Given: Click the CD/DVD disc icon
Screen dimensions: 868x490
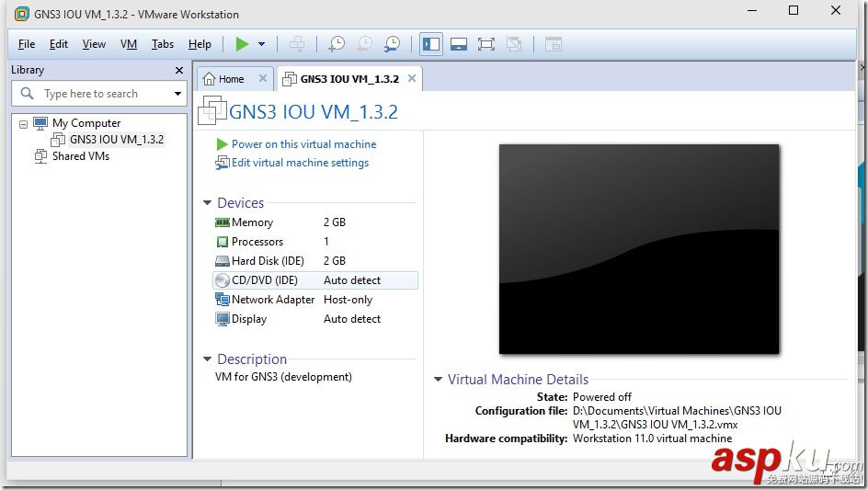Looking at the screenshot, I should point(222,280).
